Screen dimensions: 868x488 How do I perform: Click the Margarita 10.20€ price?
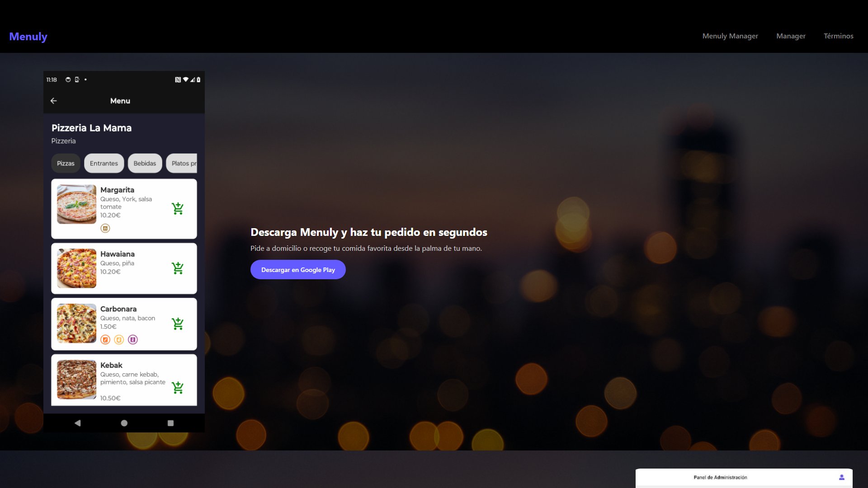(x=110, y=215)
